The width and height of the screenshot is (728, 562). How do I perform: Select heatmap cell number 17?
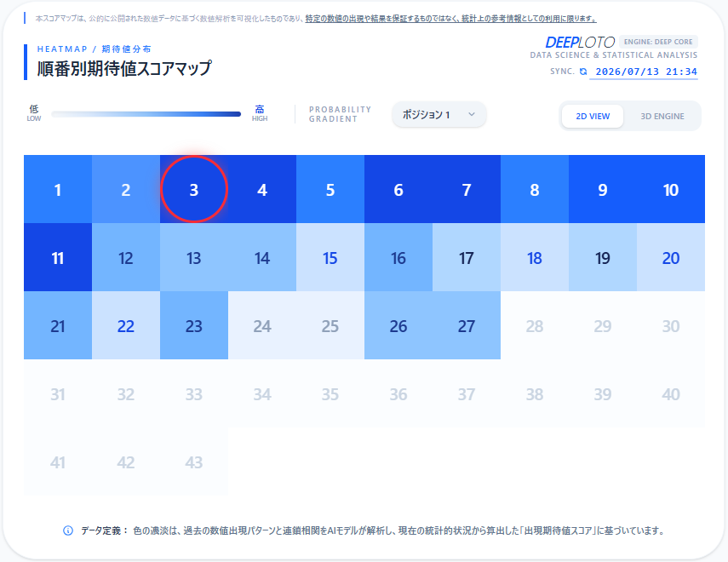[x=467, y=257]
